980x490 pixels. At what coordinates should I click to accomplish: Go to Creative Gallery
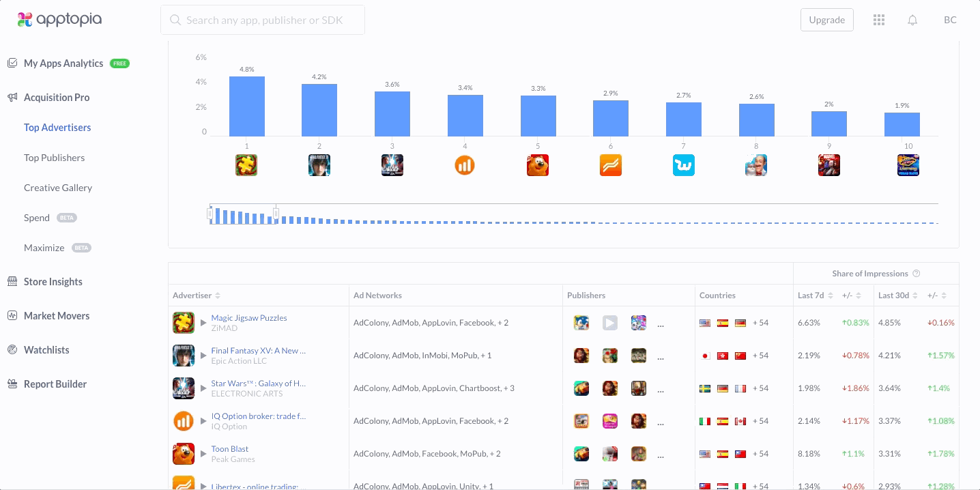pyautogui.click(x=58, y=188)
